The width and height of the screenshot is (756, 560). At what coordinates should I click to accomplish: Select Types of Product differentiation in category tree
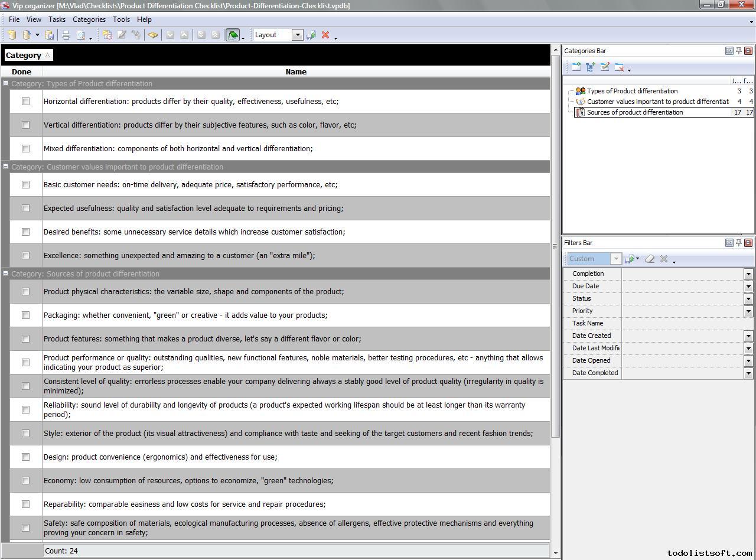pyautogui.click(x=632, y=91)
